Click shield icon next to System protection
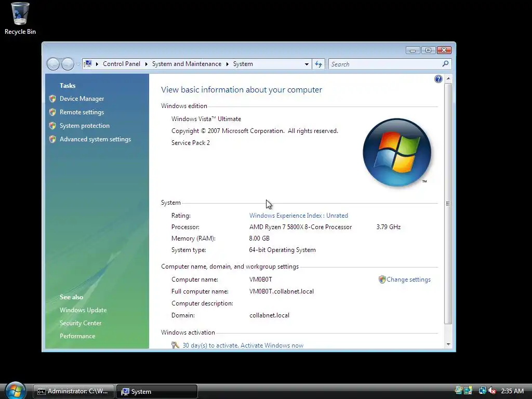Image resolution: width=532 pixels, height=399 pixels. click(52, 126)
